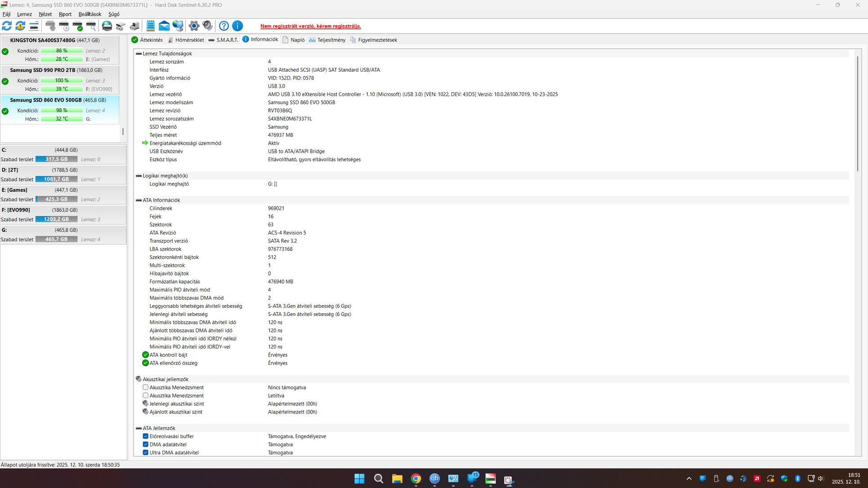Click the blue refresh arrows toolbar icon
868x488 pixels.
tap(7, 26)
